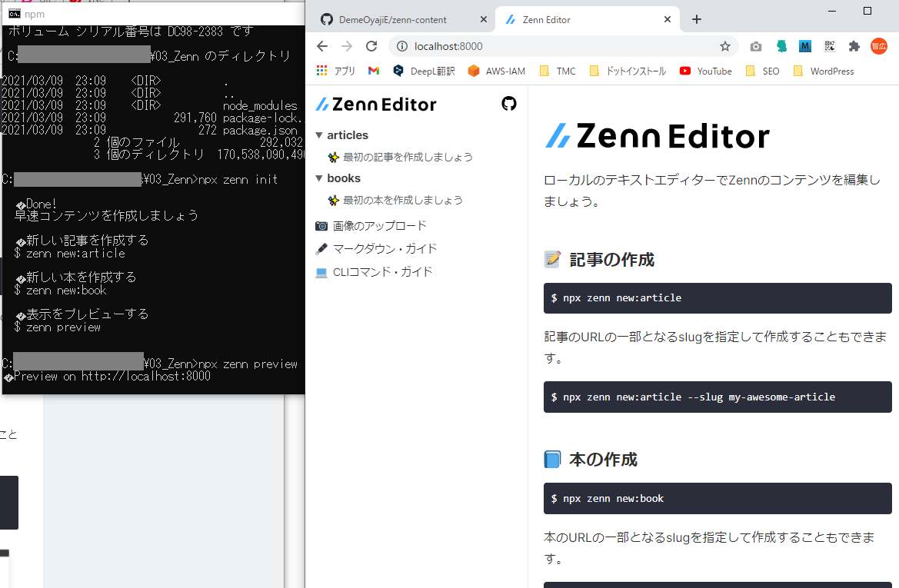Screen dimensions: 899x588
Task: Click the --slug my-awesome-article code block
Action: tap(718, 397)
